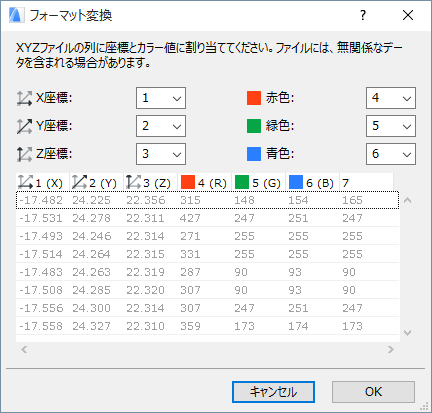Select the row starting with -17.482
This screenshot has width=432, height=413.
click(x=207, y=200)
